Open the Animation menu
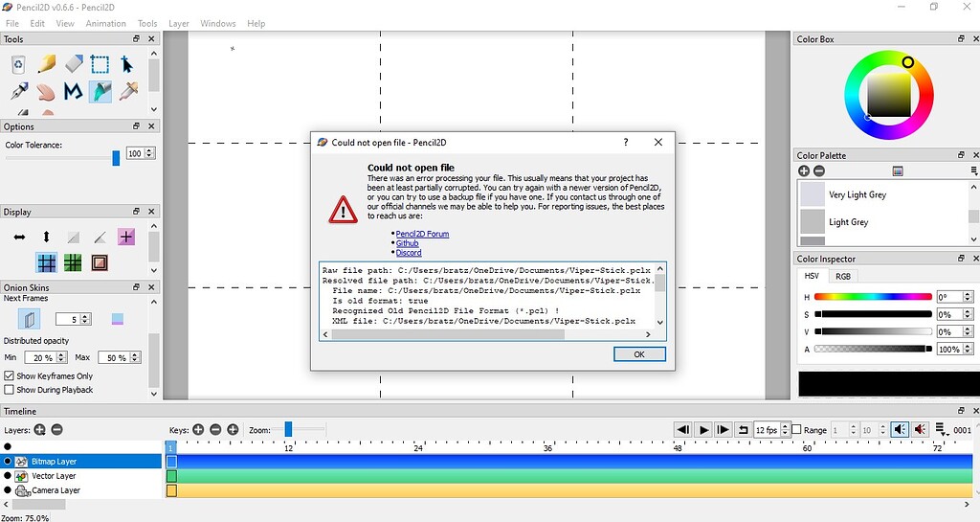The height and width of the screenshot is (522, 980). point(105,23)
